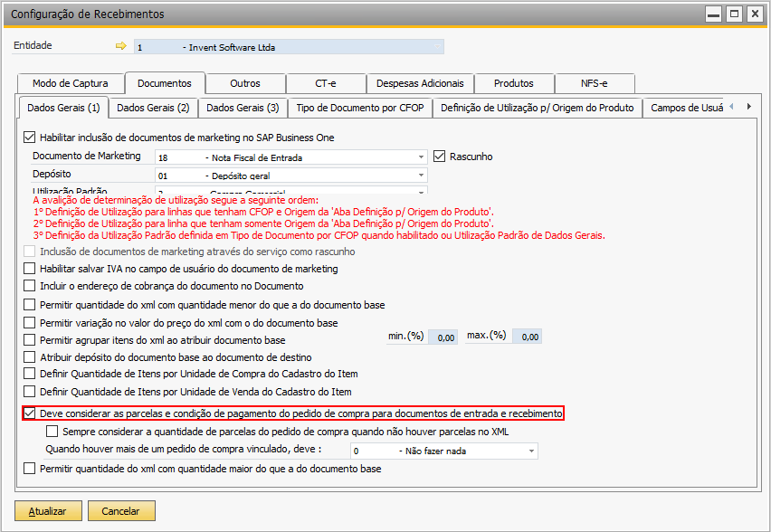The image size is (771, 532).
Task: Click the min.(%) input field
Action: click(443, 337)
